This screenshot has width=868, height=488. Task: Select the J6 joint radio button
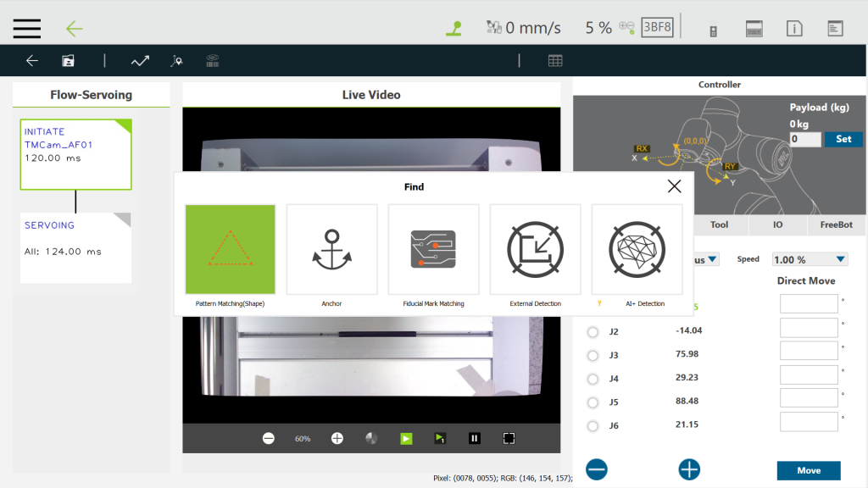593,426
